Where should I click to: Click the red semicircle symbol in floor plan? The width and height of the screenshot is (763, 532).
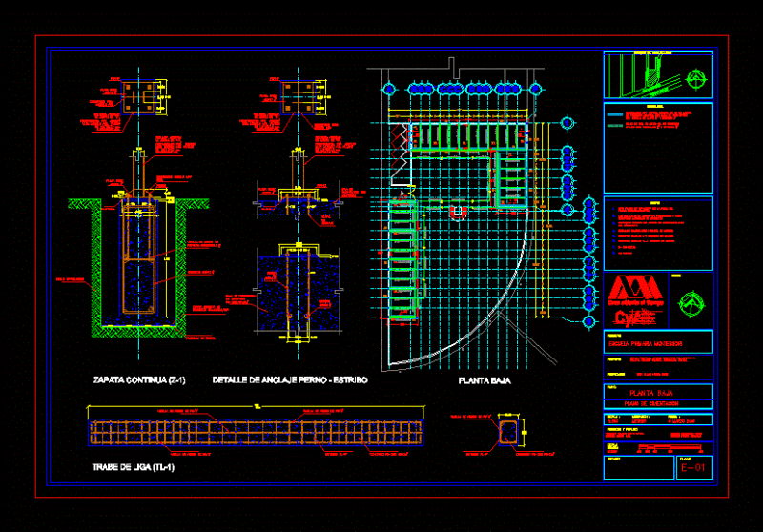point(458,212)
